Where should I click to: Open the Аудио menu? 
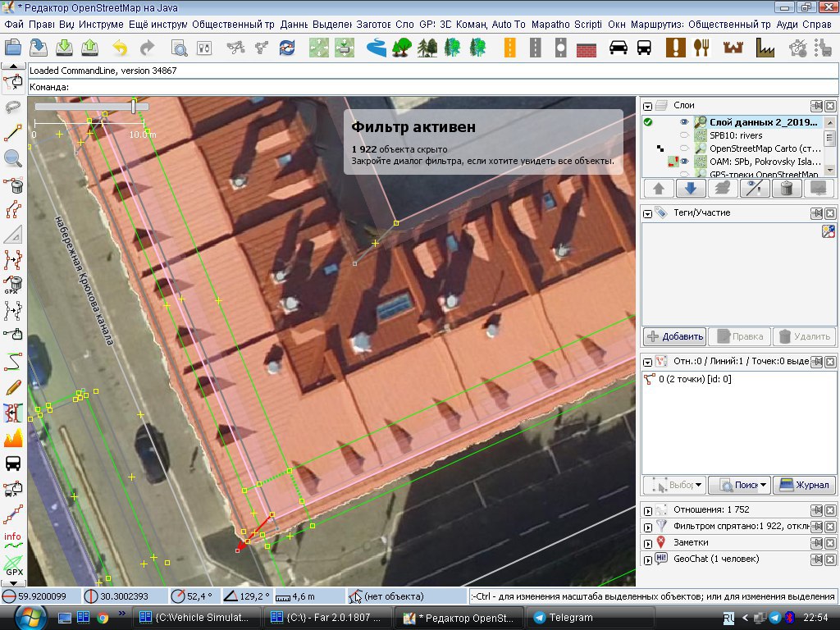pos(787,24)
